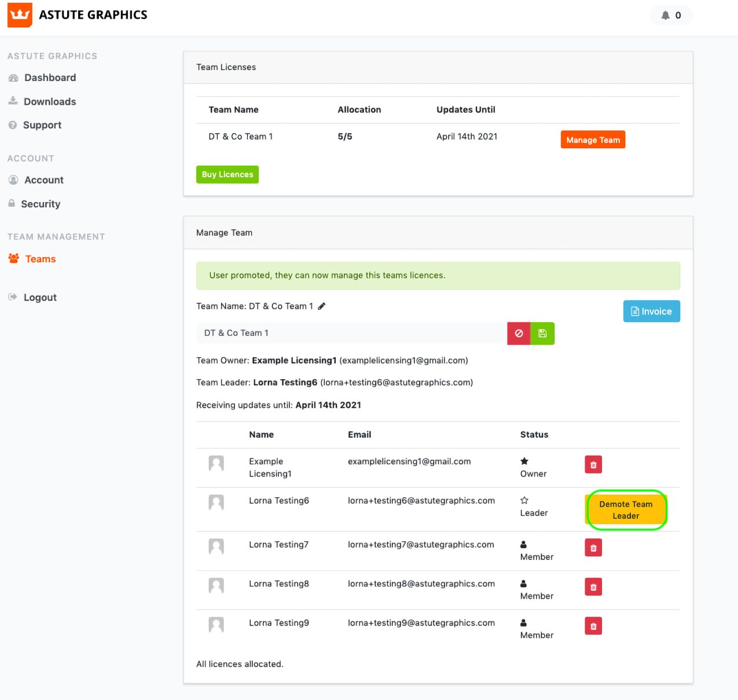The width and height of the screenshot is (738, 700).
Task: Go to Downloads in sidebar
Action: click(50, 102)
